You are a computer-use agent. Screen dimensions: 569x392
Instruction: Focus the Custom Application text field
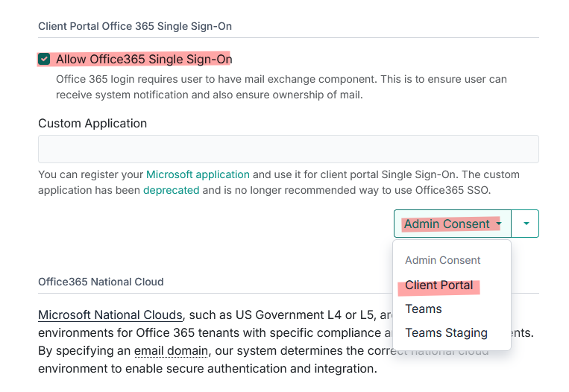click(288, 149)
